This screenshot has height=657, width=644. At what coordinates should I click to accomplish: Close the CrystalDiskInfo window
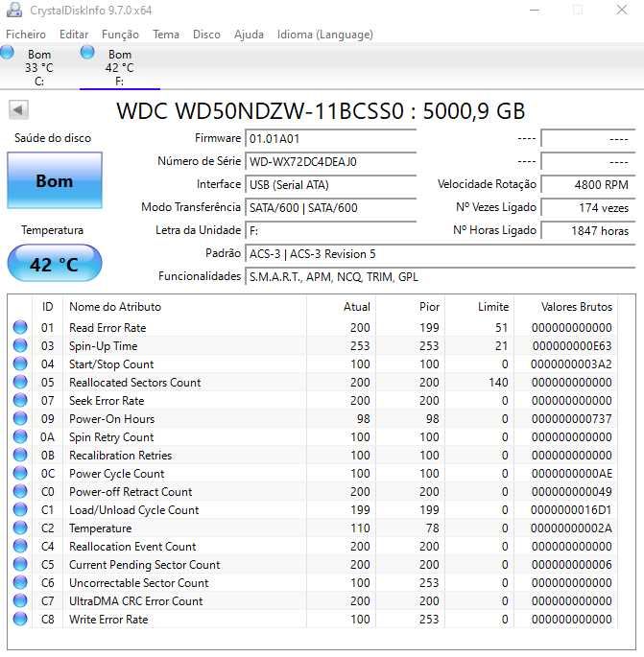click(621, 10)
